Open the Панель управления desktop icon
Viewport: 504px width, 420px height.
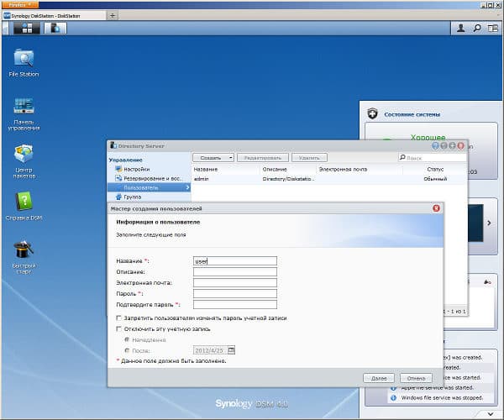click(x=24, y=114)
